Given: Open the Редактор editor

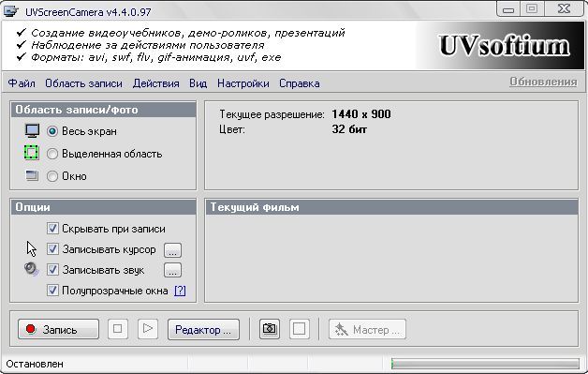Looking at the screenshot, I should (x=203, y=329).
